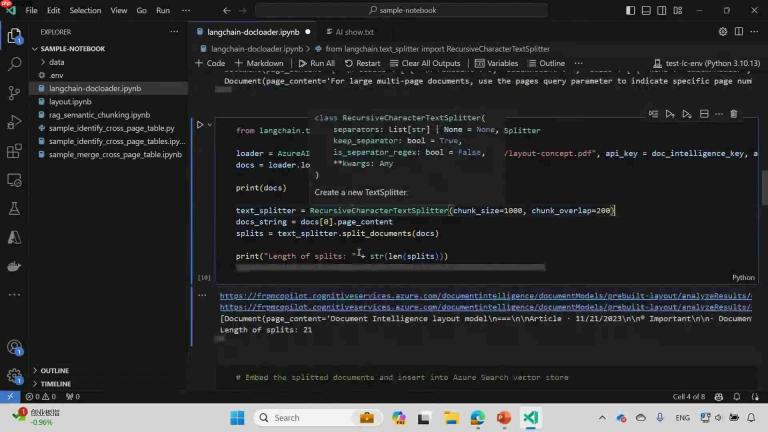Open the Testing flask view
768x432 pixels.
[x=14, y=209]
